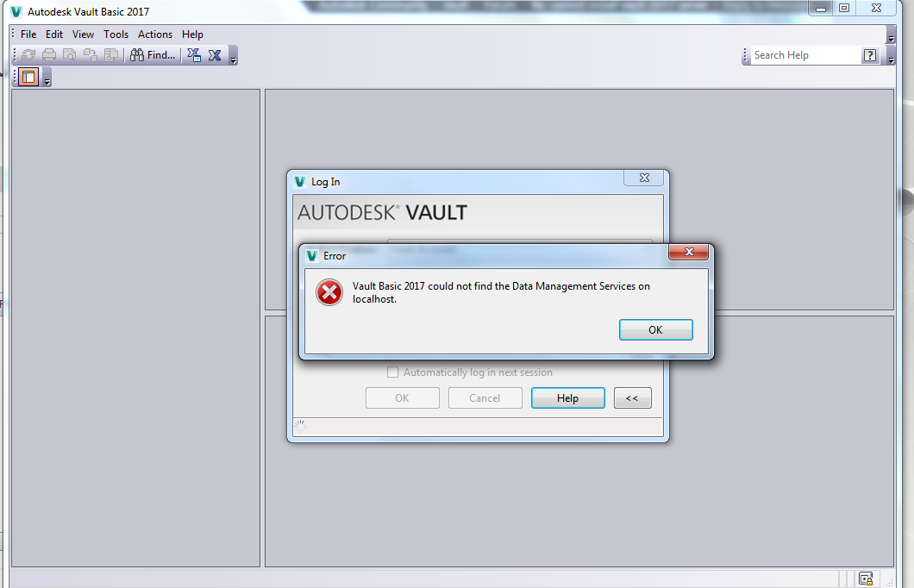Open Print Preview from the toolbar
914x588 pixels.
pyautogui.click(x=70, y=54)
